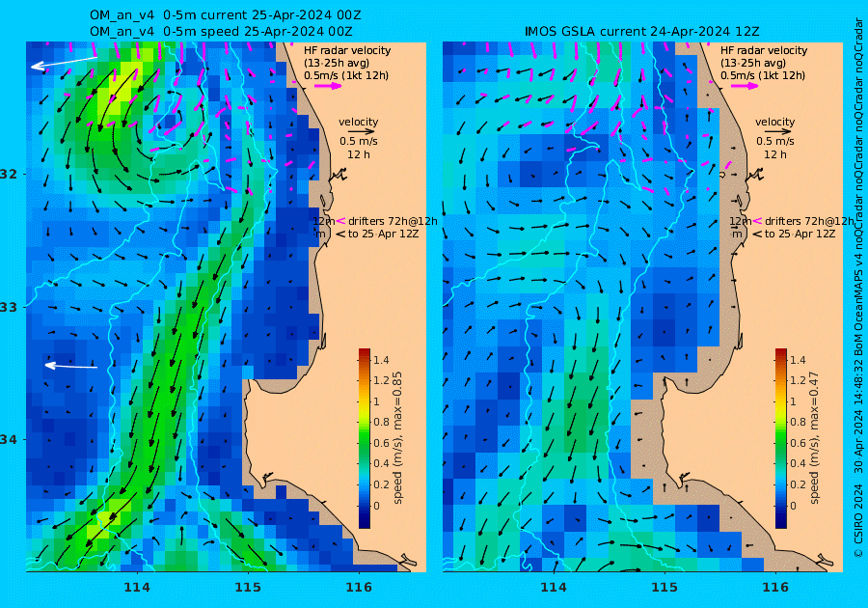The height and width of the screenshot is (608, 868).
Task: Click the left map 'to 25 Apr 12Z' legend text
Action: (x=383, y=234)
